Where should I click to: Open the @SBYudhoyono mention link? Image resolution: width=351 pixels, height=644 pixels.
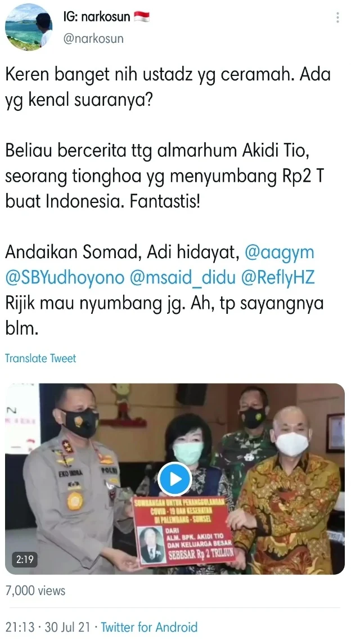pyautogui.click(x=65, y=278)
